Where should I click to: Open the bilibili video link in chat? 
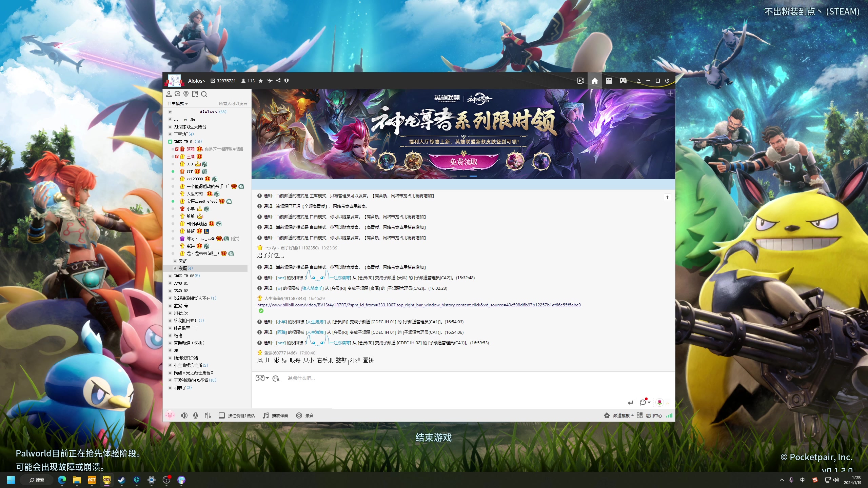tap(419, 305)
